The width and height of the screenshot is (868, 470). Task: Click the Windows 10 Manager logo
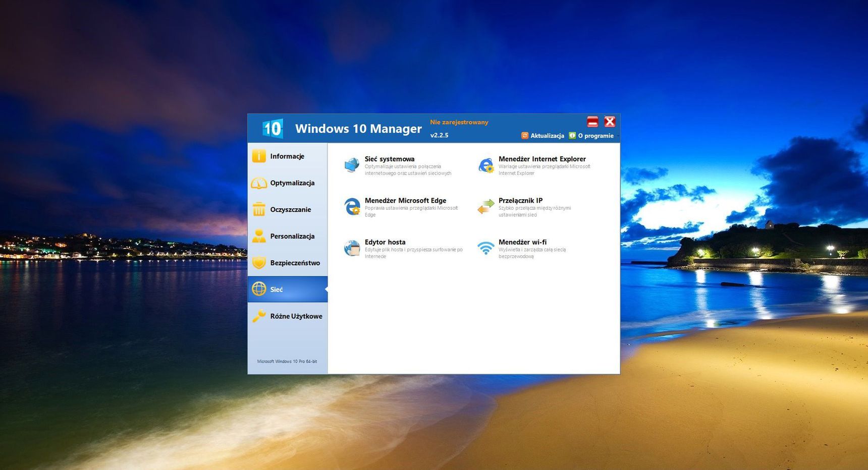click(273, 129)
